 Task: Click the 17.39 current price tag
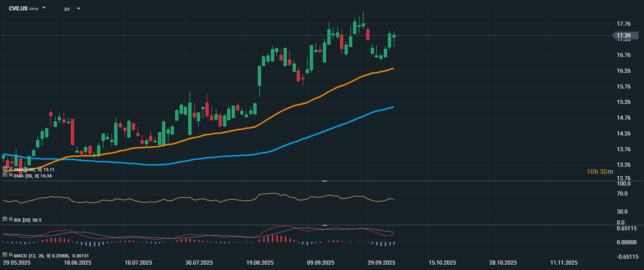[624, 36]
